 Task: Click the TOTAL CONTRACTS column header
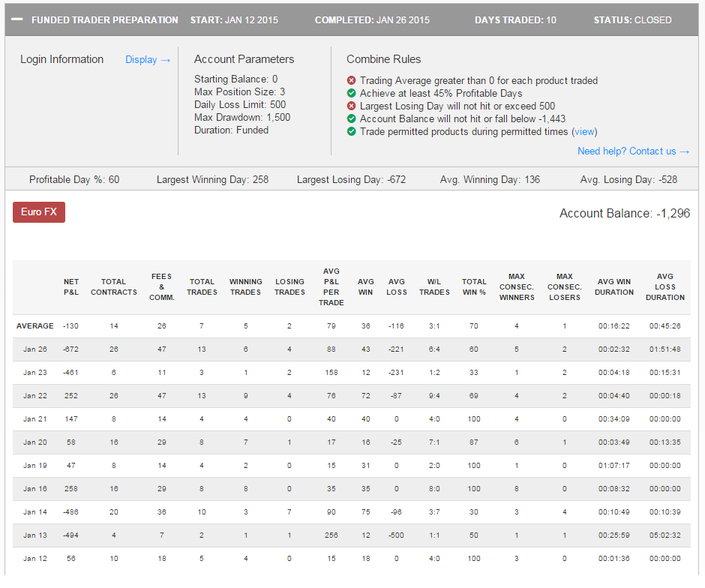point(114,286)
